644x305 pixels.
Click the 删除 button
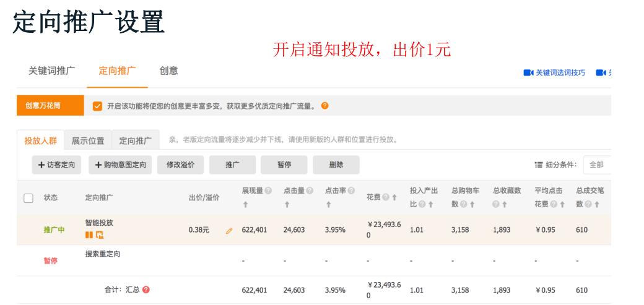336,165
